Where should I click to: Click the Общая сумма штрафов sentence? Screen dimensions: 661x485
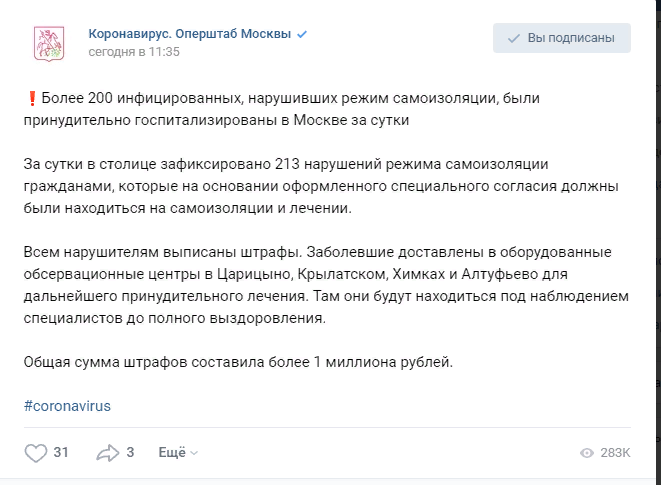pos(238,362)
